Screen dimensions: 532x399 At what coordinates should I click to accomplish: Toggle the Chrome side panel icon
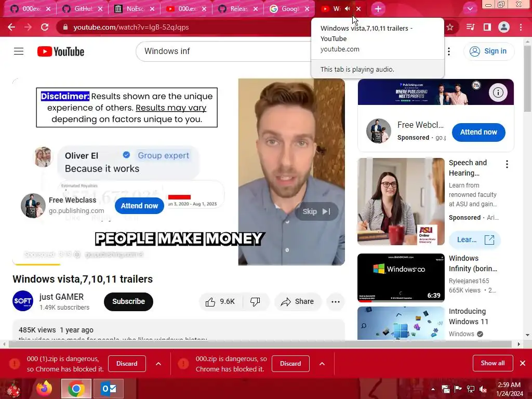coord(487,27)
